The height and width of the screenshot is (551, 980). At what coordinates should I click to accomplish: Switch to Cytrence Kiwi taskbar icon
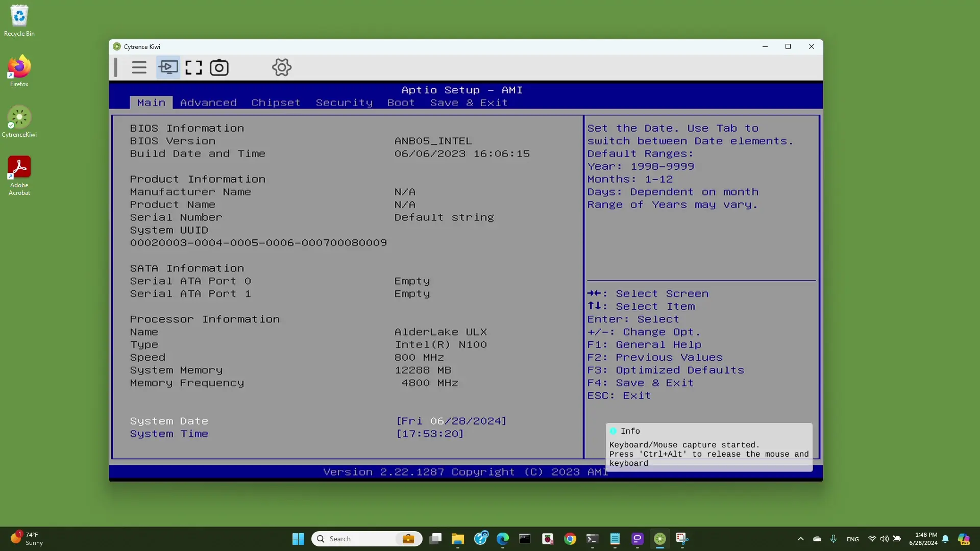[x=660, y=539]
